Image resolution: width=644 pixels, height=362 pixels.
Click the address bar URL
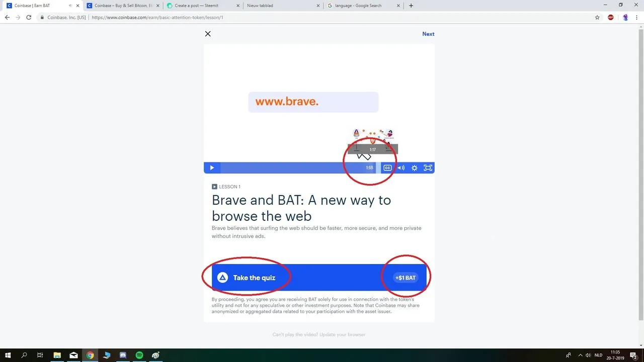click(x=157, y=17)
